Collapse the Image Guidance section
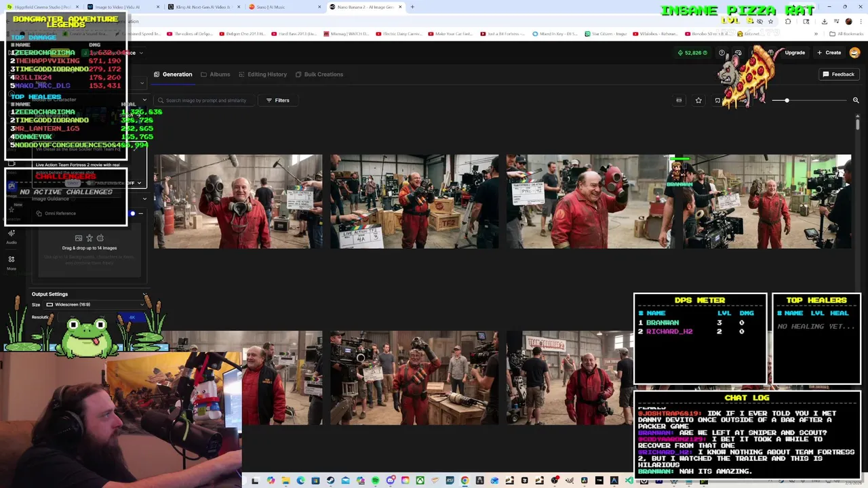The height and width of the screenshot is (488, 868). tap(144, 199)
